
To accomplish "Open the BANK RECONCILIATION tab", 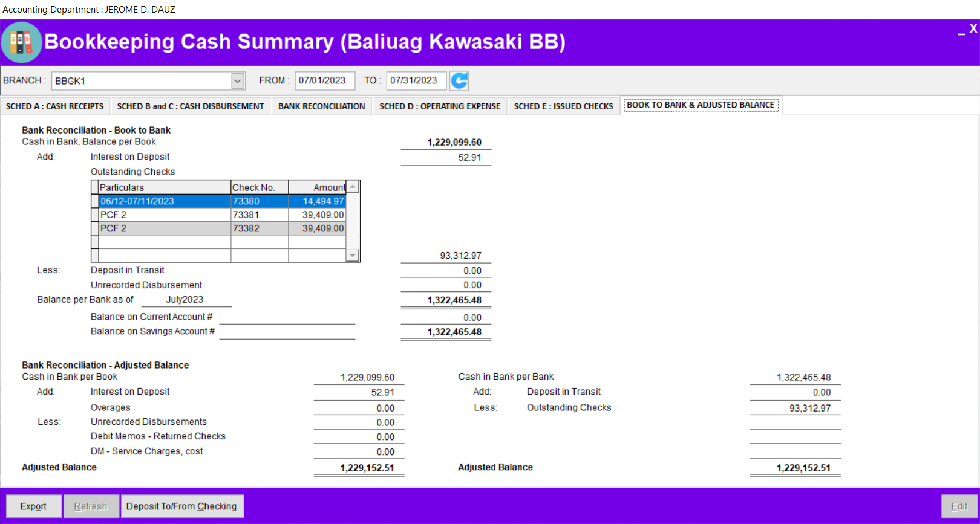I will (x=322, y=106).
